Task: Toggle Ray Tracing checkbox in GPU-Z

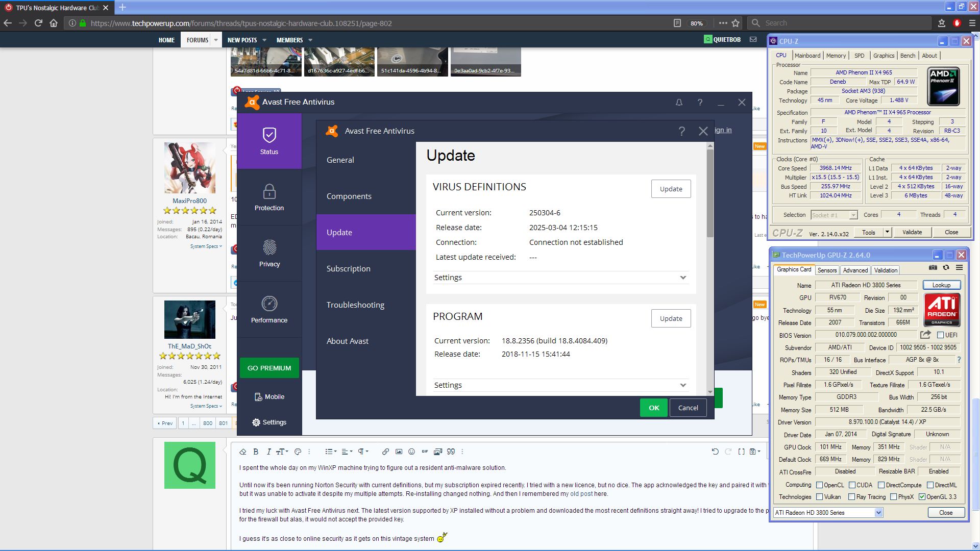Action: point(851,497)
